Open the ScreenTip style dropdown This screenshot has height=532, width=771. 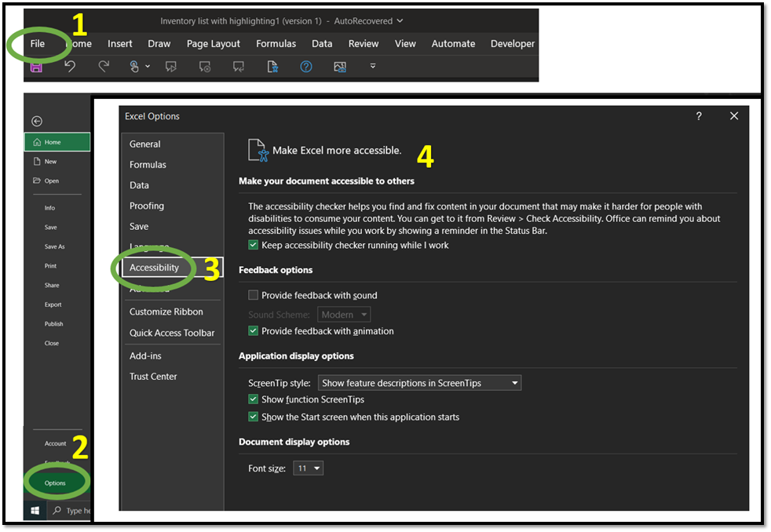click(419, 383)
